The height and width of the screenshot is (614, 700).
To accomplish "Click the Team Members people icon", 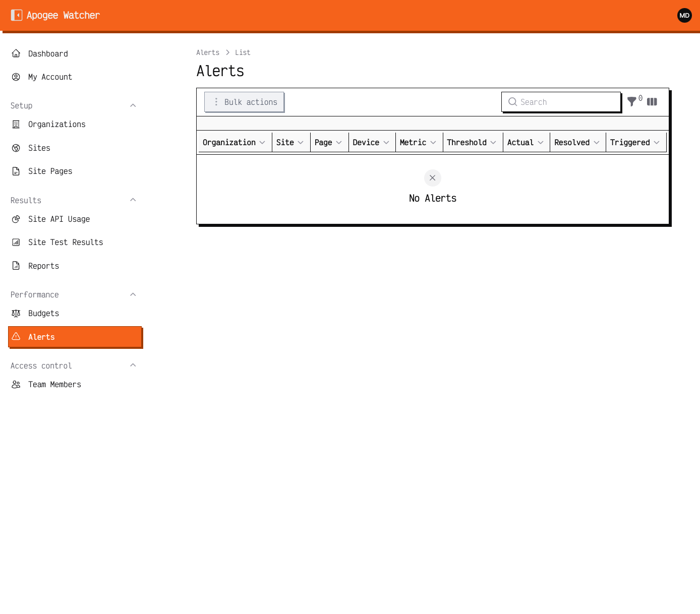I will point(16,384).
